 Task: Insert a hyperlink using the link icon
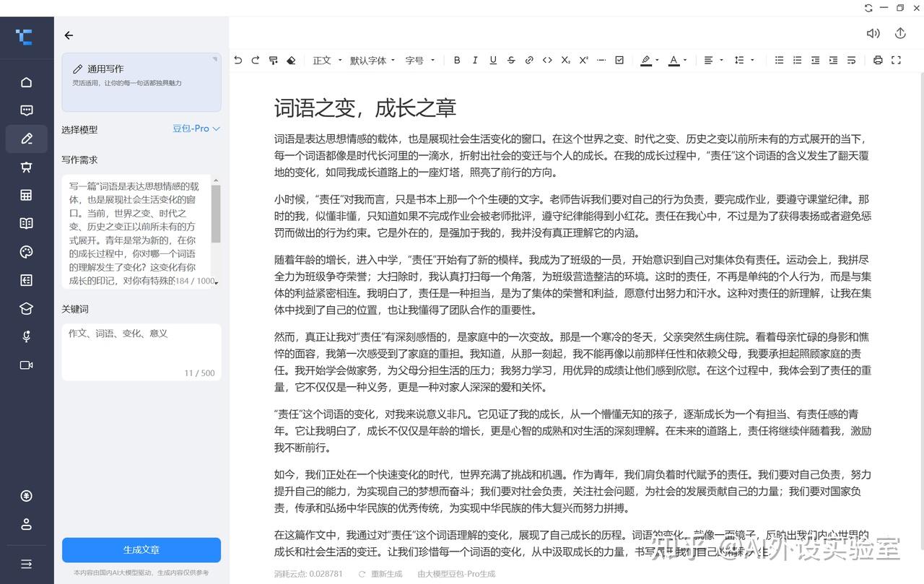coord(529,61)
